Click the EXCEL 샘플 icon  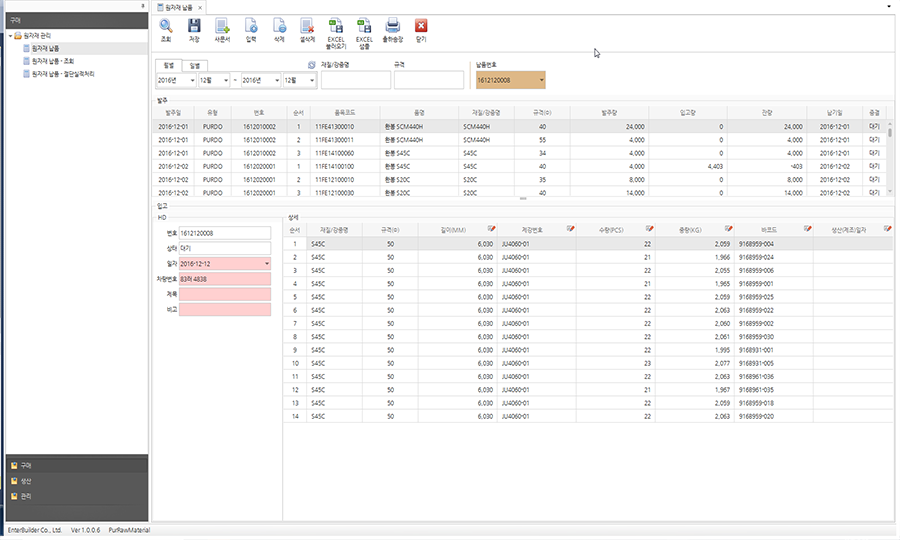point(364,26)
